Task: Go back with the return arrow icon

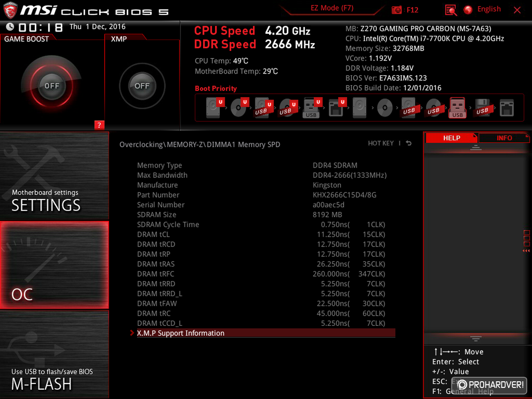Action: [408, 143]
